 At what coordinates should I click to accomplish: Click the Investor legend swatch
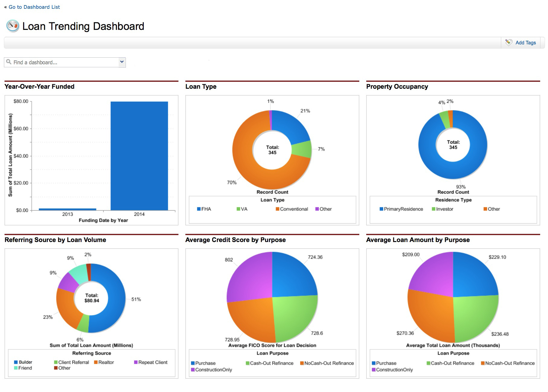point(434,209)
